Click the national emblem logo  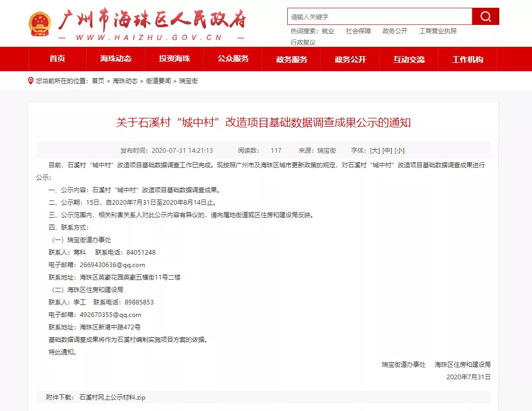pyautogui.click(x=40, y=24)
